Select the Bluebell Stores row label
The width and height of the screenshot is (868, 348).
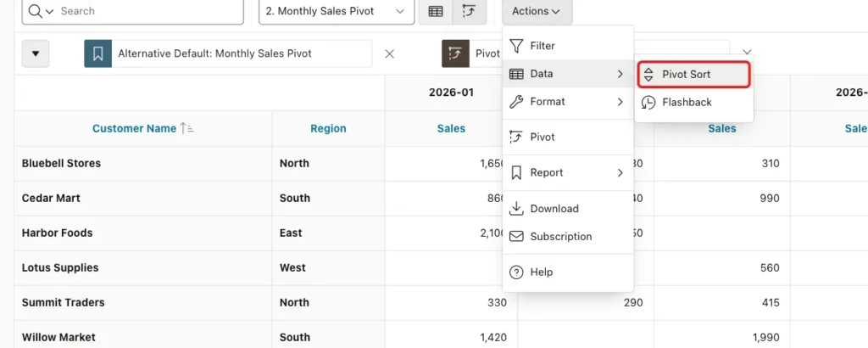61,164
